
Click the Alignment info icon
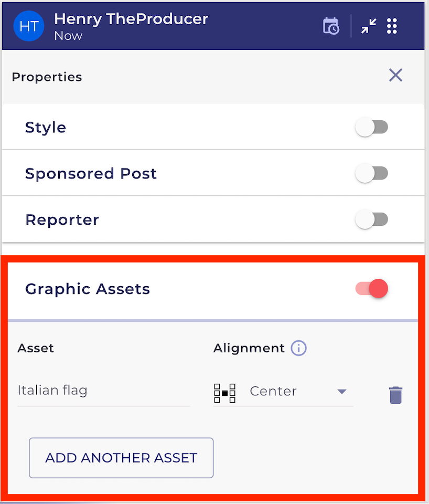pyautogui.click(x=298, y=348)
